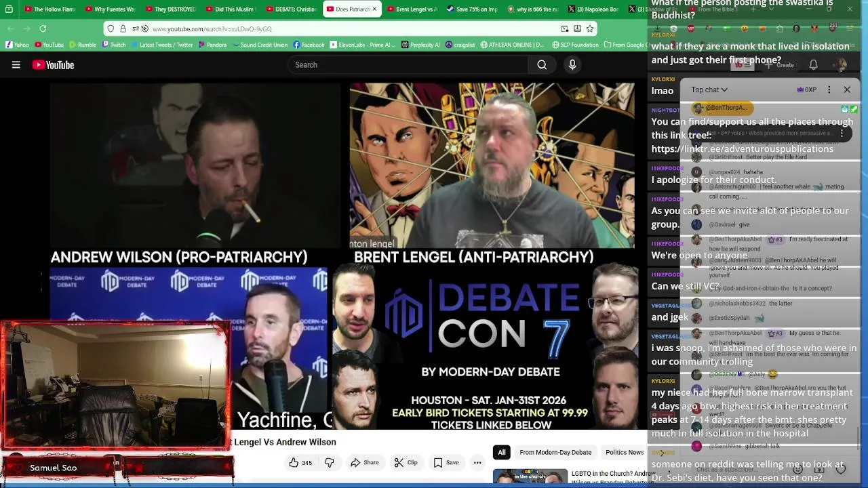Open LGBTQ in the Church video thumbnail
This screenshot has height=488, width=868.
tap(530, 477)
